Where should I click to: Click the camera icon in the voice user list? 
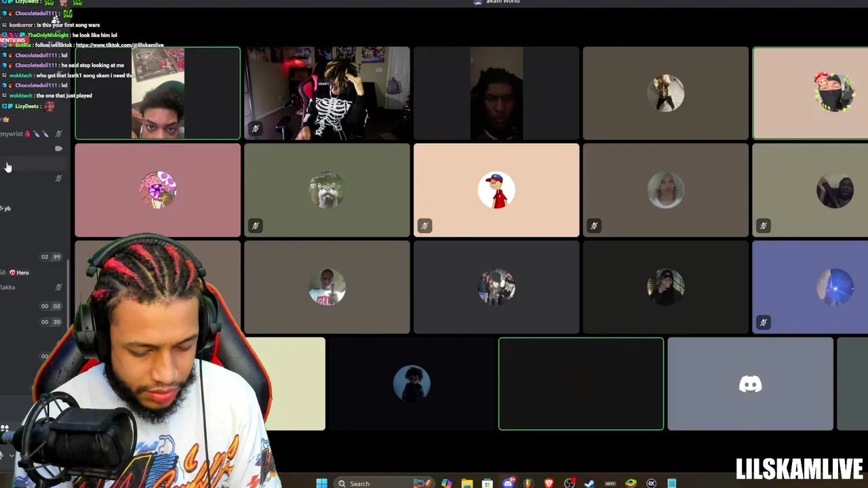[x=58, y=148]
